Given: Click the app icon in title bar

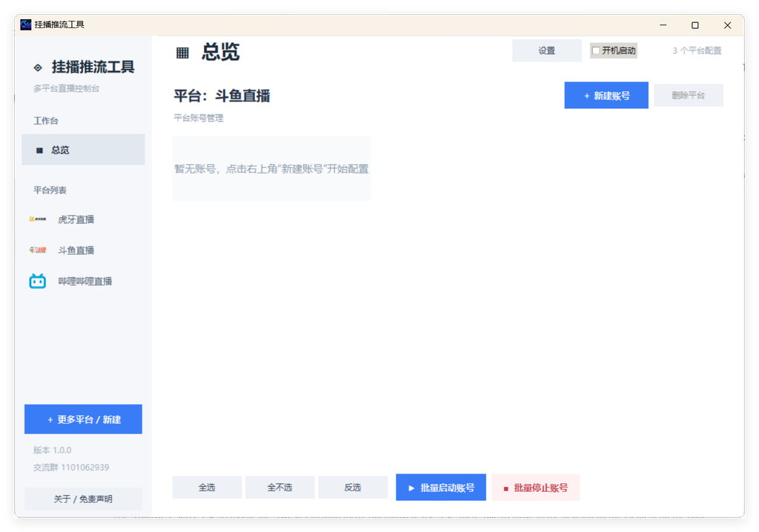Looking at the screenshot, I should click(26, 24).
